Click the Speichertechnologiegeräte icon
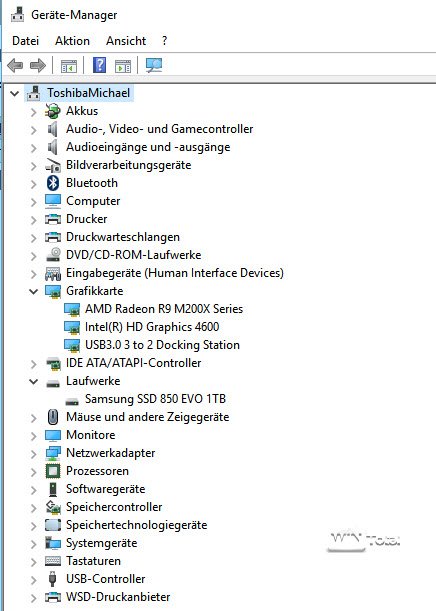This screenshot has height=611, width=436. (53, 525)
